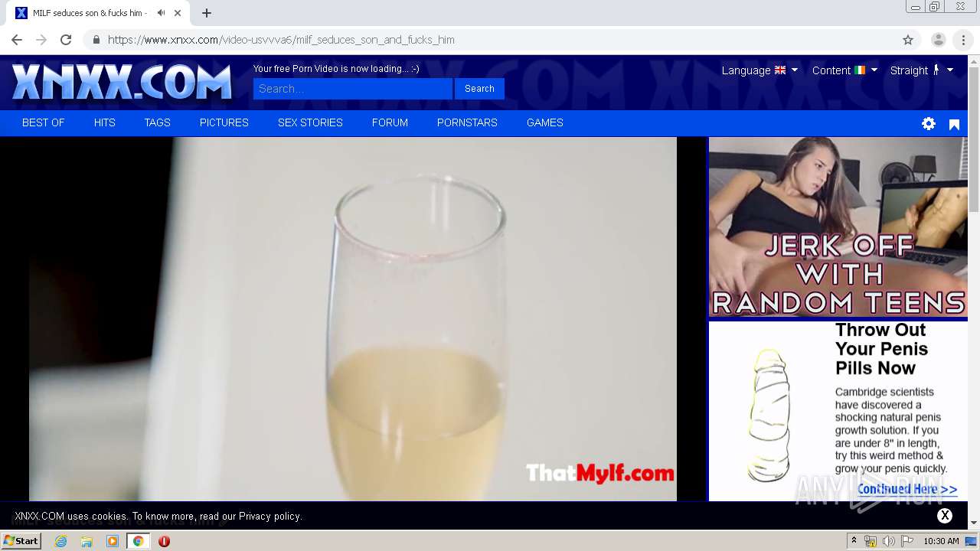Open the volume tray icon
Image resolution: width=980 pixels, height=551 pixels.
(889, 541)
